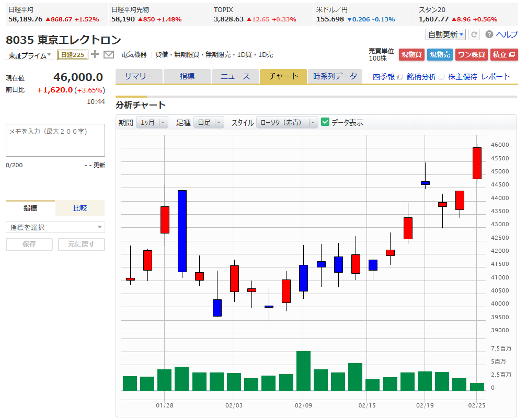Click the envelope mail alert icon
The height and width of the screenshot is (420, 527).
[109, 54]
